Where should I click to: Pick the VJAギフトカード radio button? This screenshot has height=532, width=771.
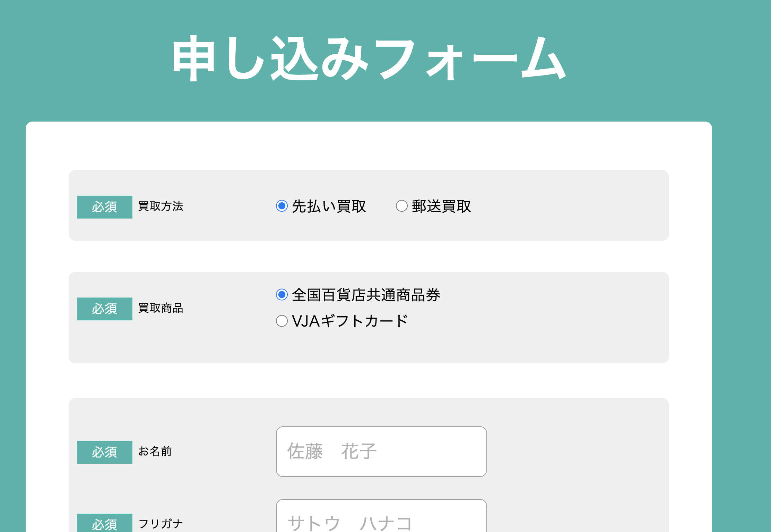point(282,321)
